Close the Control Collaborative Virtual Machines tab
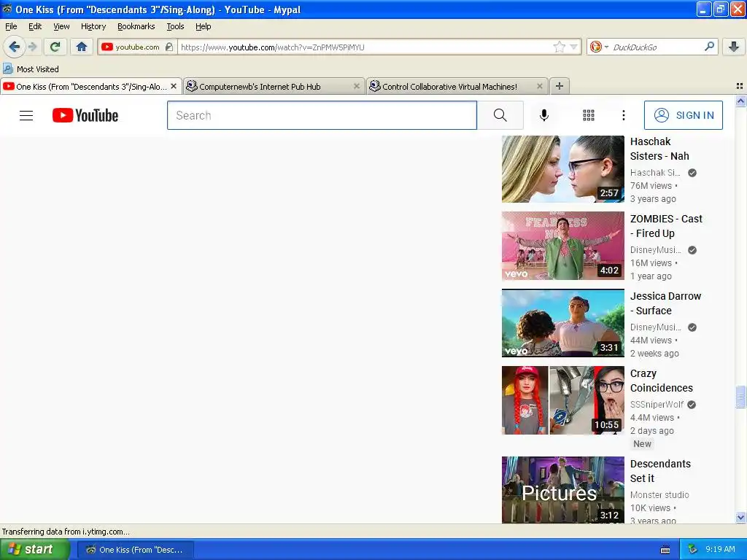 click(x=539, y=86)
